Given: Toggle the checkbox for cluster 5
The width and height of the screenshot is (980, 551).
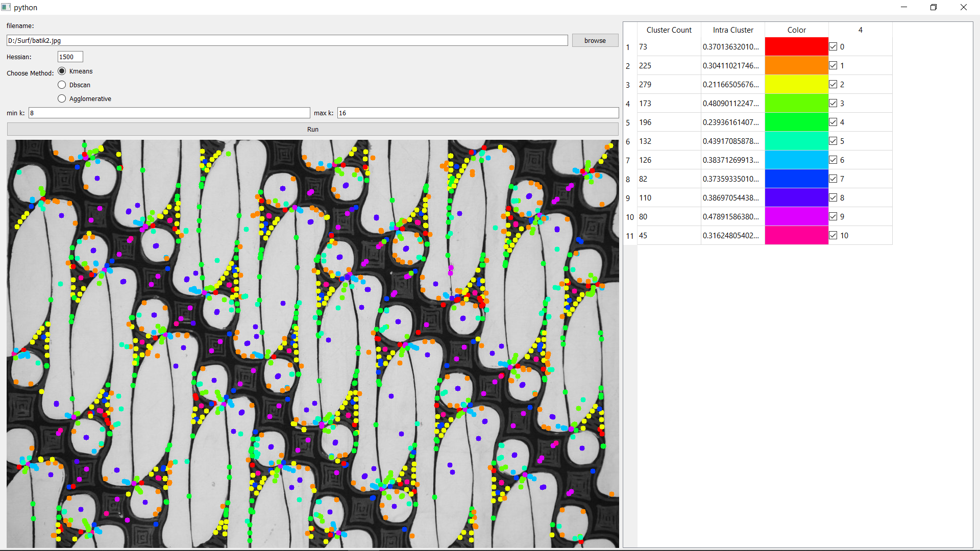Looking at the screenshot, I should (833, 141).
